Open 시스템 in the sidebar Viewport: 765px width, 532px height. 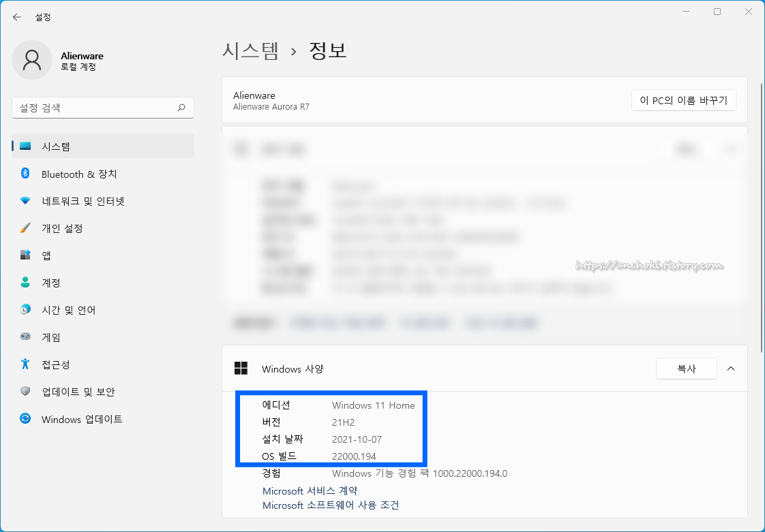click(103, 146)
